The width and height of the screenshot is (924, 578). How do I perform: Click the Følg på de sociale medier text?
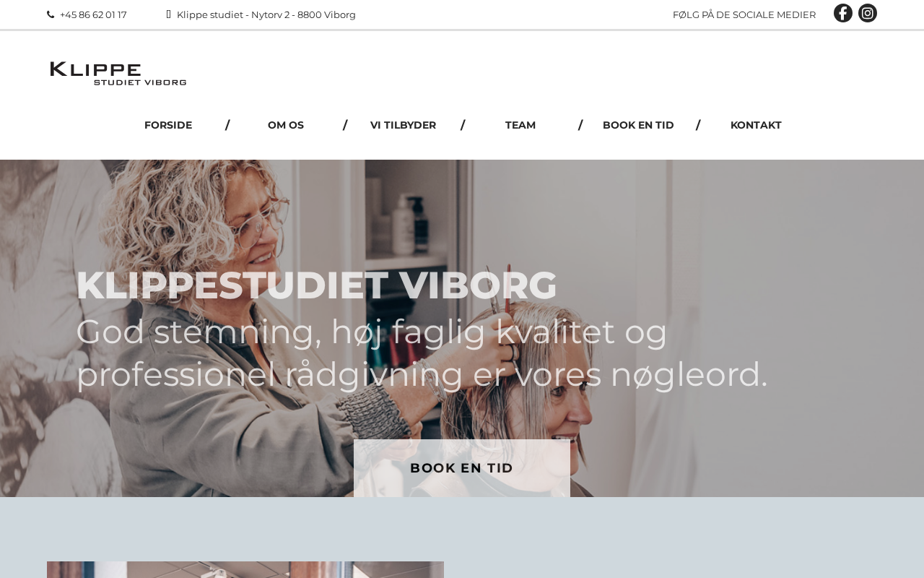click(x=744, y=14)
